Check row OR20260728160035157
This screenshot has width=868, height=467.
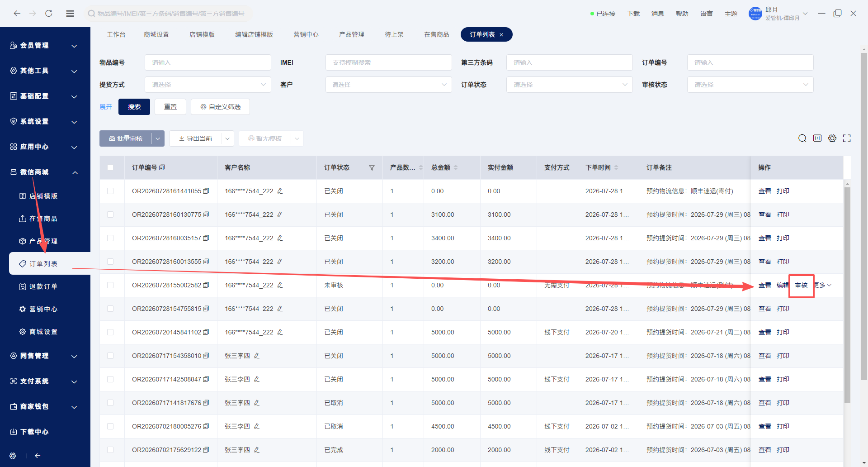(x=110, y=238)
